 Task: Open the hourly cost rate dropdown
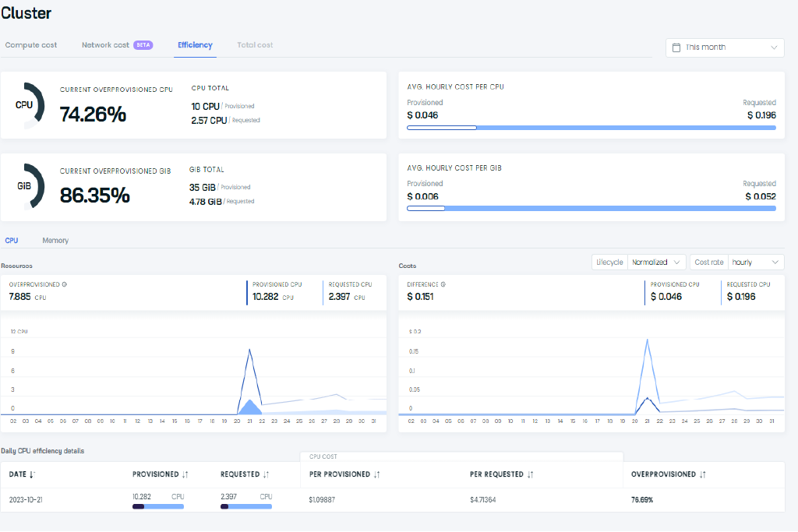coord(755,262)
